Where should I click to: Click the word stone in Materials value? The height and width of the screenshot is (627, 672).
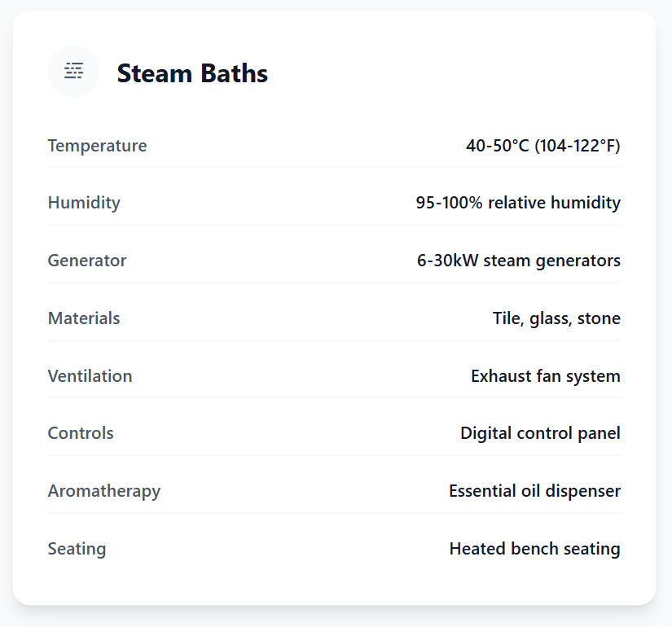tap(599, 318)
